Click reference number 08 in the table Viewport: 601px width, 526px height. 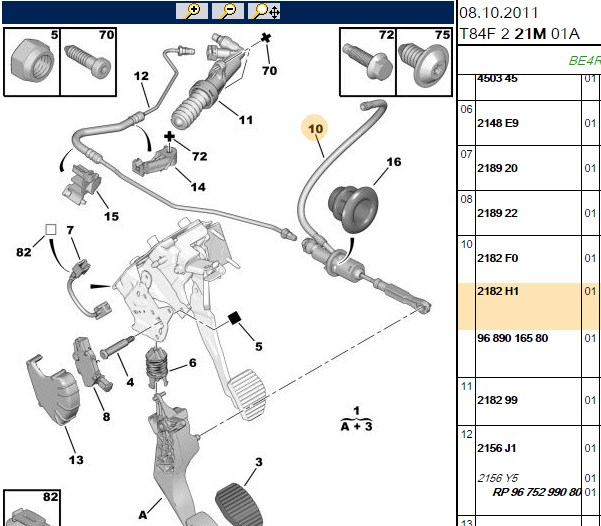(466, 199)
